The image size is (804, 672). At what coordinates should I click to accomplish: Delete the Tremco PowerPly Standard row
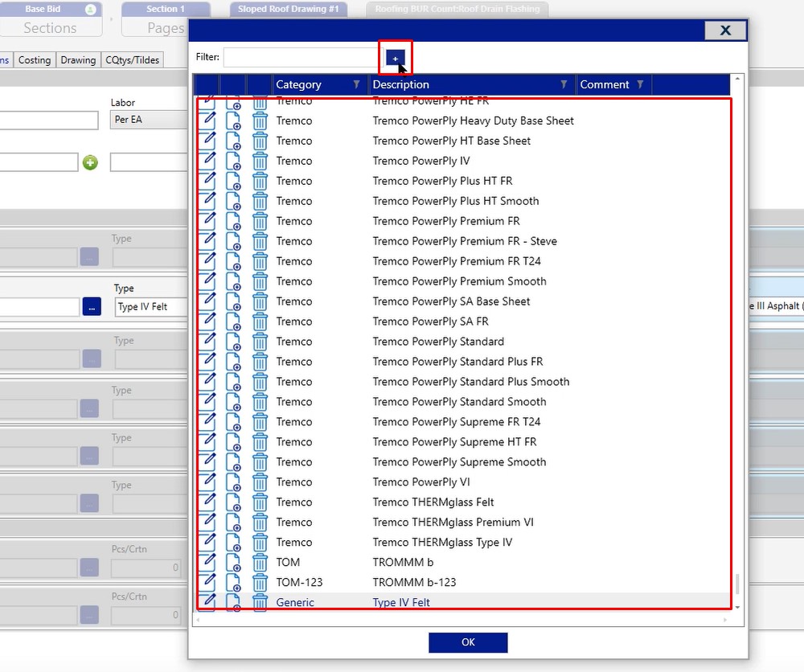point(260,342)
